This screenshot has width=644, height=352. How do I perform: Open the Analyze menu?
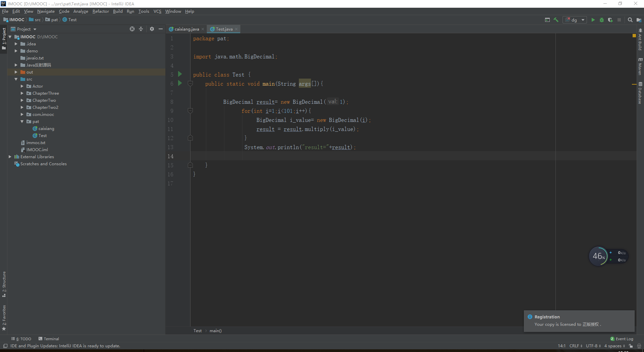pyautogui.click(x=81, y=11)
